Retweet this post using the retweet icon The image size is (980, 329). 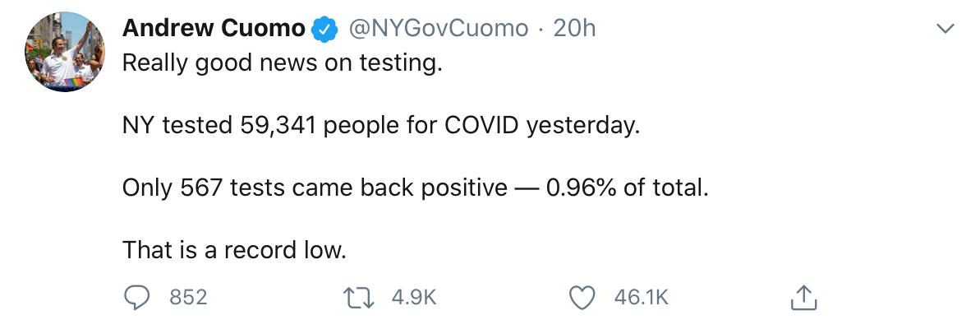361,297
